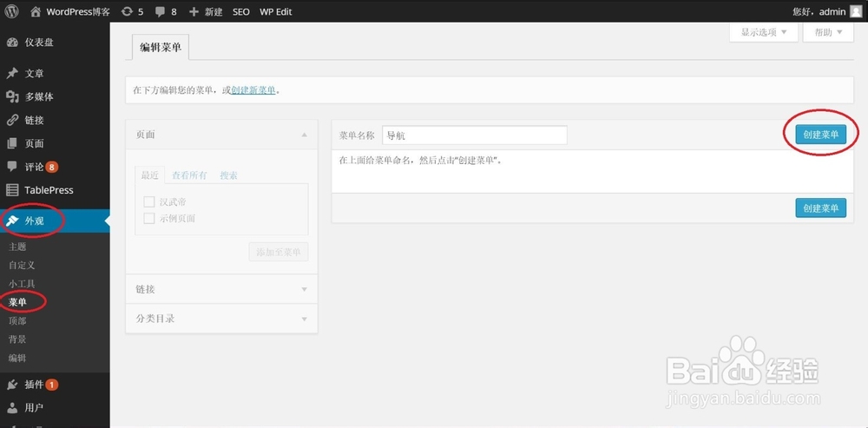Check the 汉武帝 page checkbox

pyautogui.click(x=149, y=202)
